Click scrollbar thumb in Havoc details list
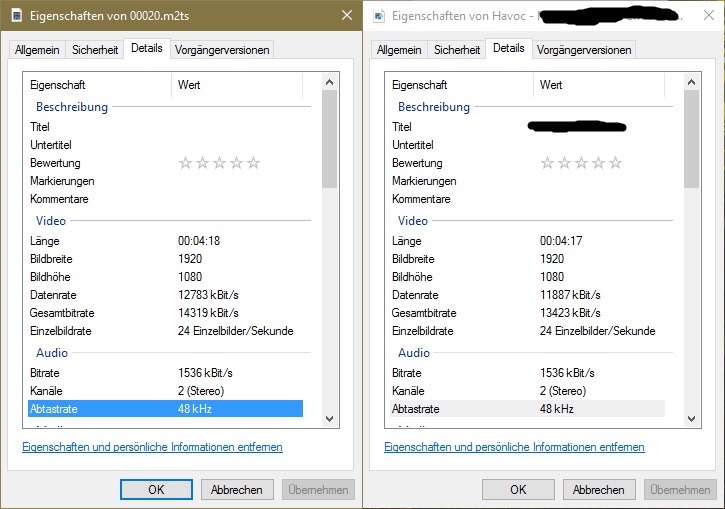Viewport: 725px width, 509px height. point(691,139)
